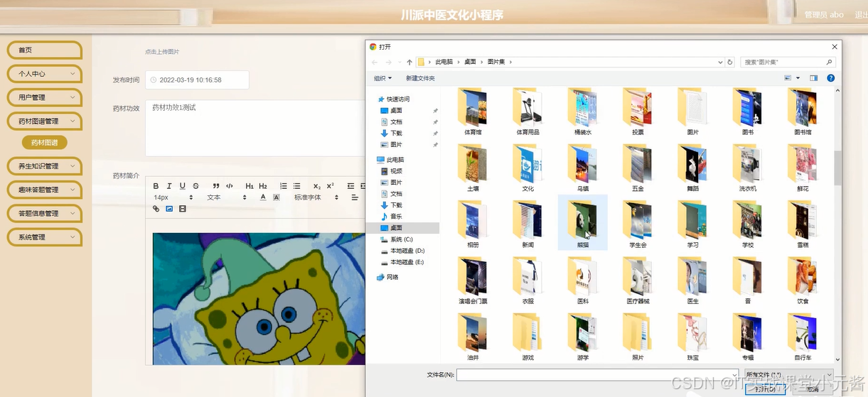Screen dimensions: 868x397
Task: Expand the 趣味答题管理 sidebar menu
Action: coord(45,190)
